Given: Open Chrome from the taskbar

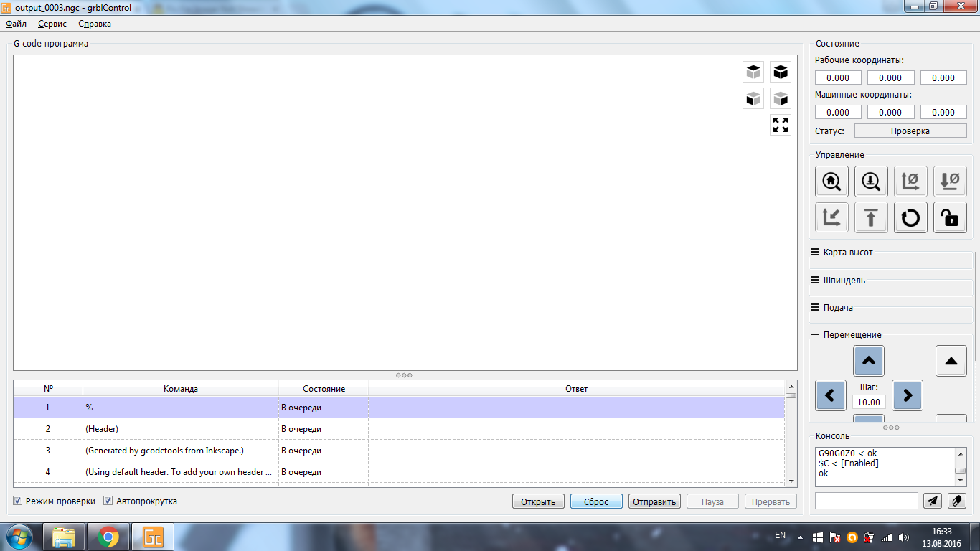Looking at the screenshot, I should [x=108, y=537].
